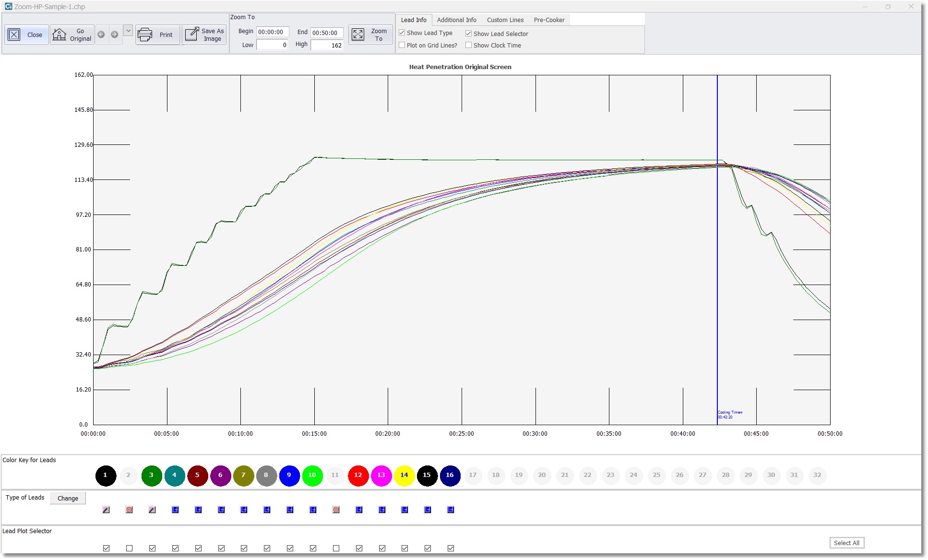Click lead 8 blue type icon
Image resolution: width=928 pixels, height=560 pixels.
point(267,510)
